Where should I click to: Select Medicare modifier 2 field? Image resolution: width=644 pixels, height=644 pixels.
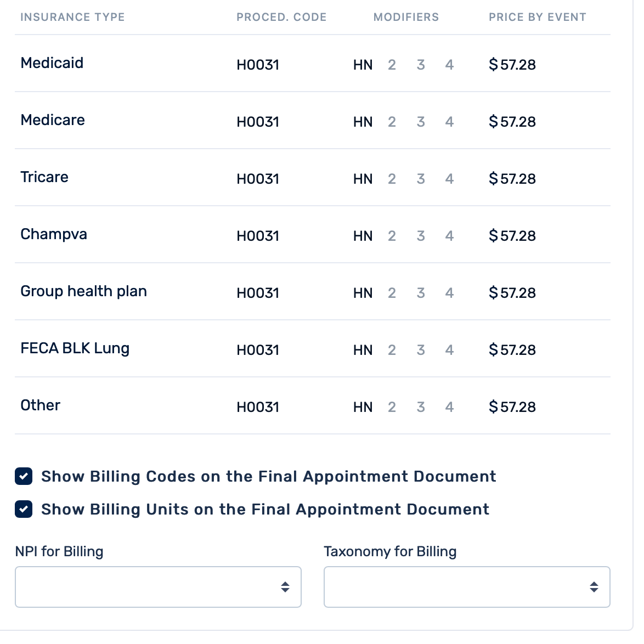(x=392, y=122)
